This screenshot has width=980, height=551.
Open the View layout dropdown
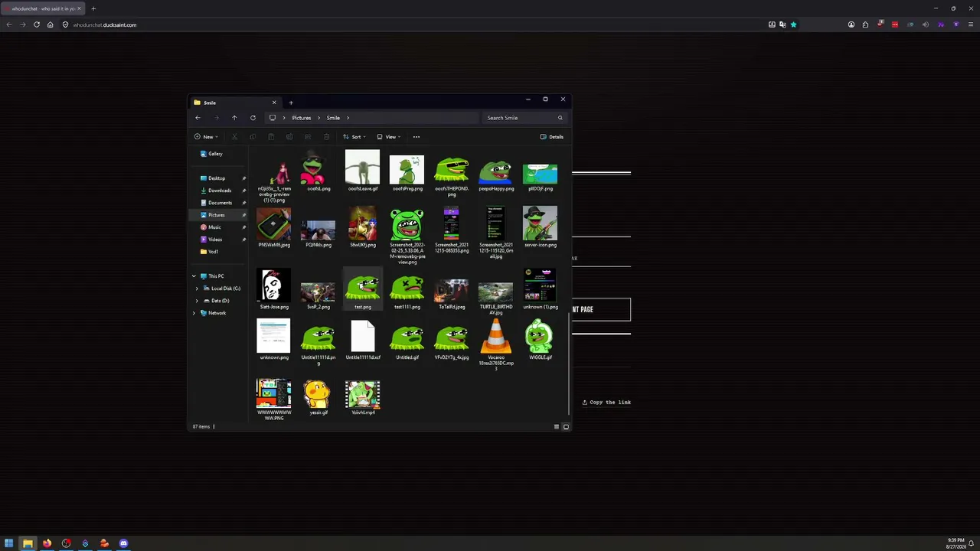(x=389, y=137)
